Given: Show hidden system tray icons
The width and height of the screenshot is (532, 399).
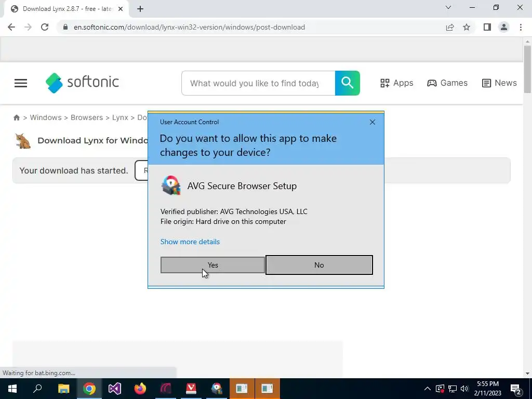Looking at the screenshot, I should tap(428, 389).
